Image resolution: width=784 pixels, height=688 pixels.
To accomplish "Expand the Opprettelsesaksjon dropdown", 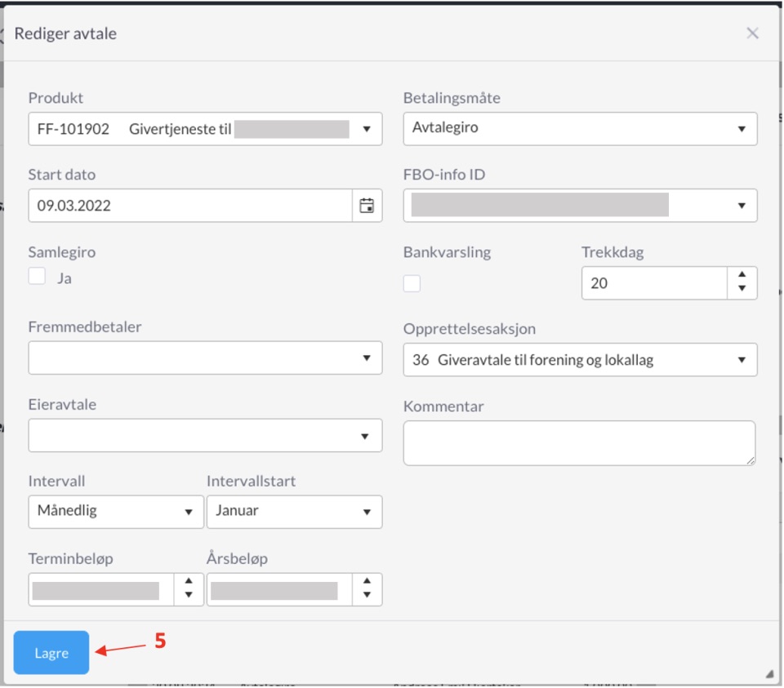I will click(580, 360).
